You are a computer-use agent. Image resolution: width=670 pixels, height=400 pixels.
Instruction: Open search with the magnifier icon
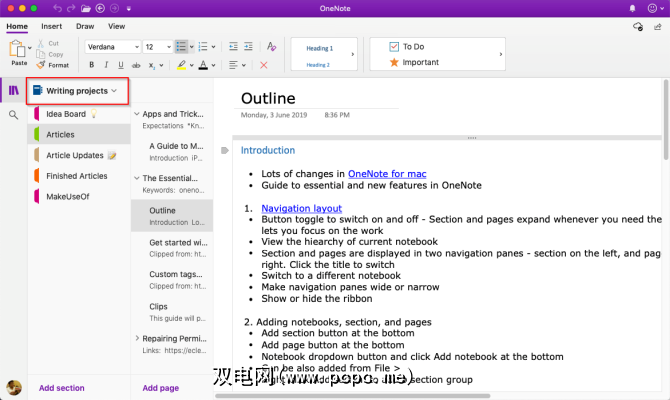point(14,115)
